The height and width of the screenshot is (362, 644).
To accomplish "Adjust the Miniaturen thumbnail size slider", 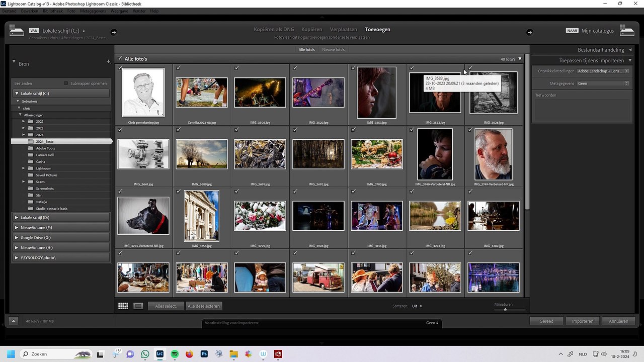I will (x=505, y=309).
